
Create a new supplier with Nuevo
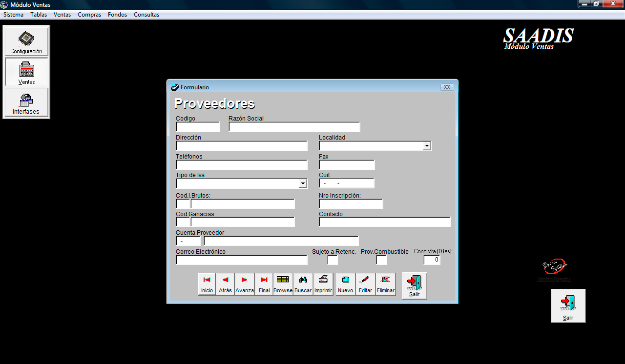coord(345,284)
